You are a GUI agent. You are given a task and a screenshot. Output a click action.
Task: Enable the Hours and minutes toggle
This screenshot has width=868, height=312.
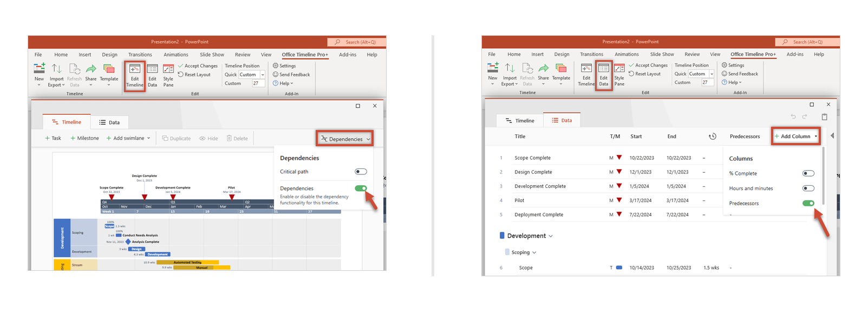point(808,188)
